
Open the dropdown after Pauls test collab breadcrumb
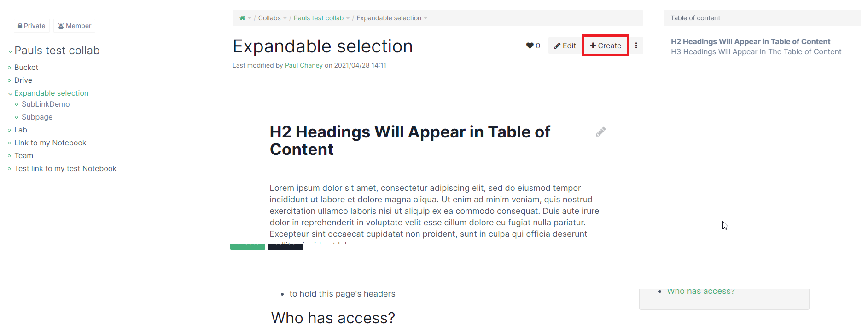click(348, 18)
